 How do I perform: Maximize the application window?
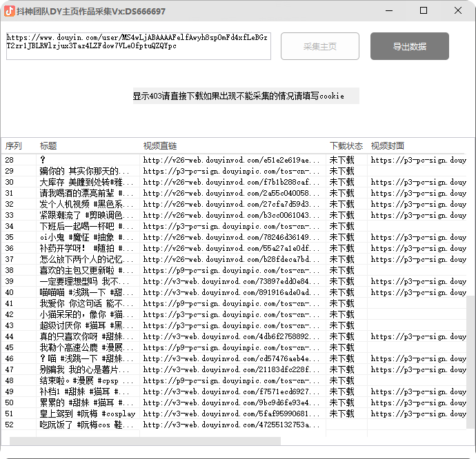(424, 11)
